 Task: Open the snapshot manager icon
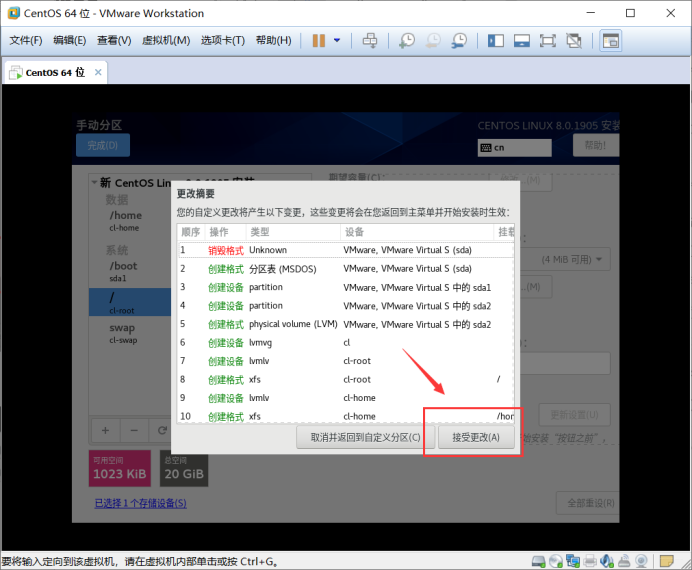[x=459, y=41]
